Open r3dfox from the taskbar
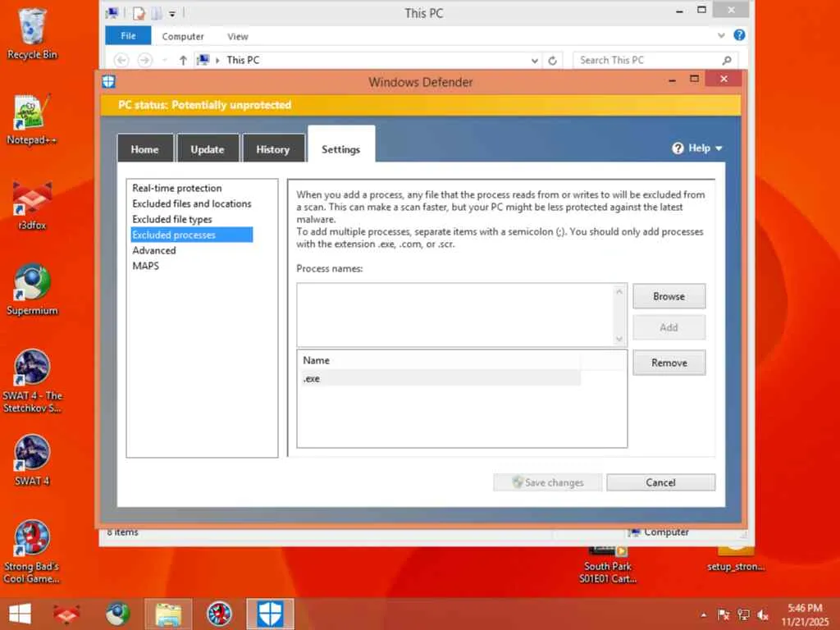Image resolution: width=840 pixels, height=630 pixels. [66, 614]
